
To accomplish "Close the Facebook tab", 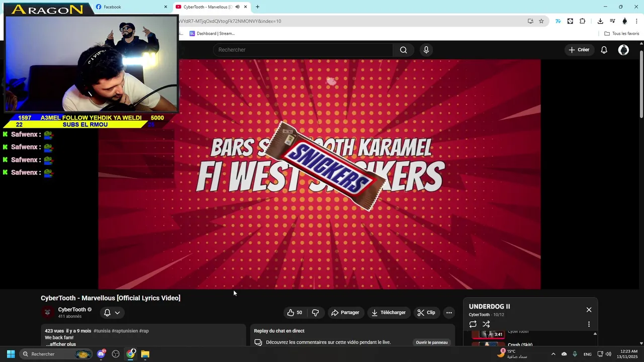I will [x=166, y=7].
